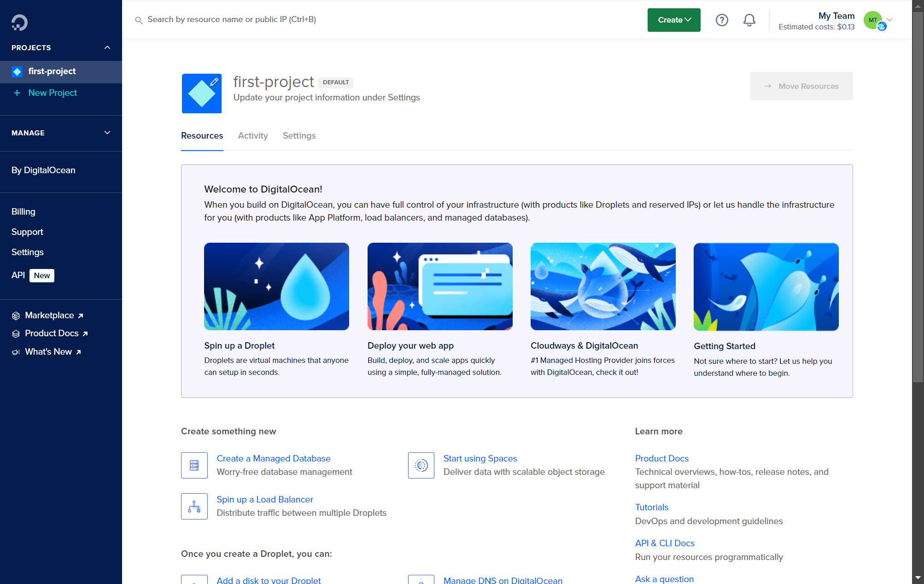Image resolution: width=924 pixels, height=584 pixels.
Task: Open Create a Managed Database link
Action: point(274,459)
